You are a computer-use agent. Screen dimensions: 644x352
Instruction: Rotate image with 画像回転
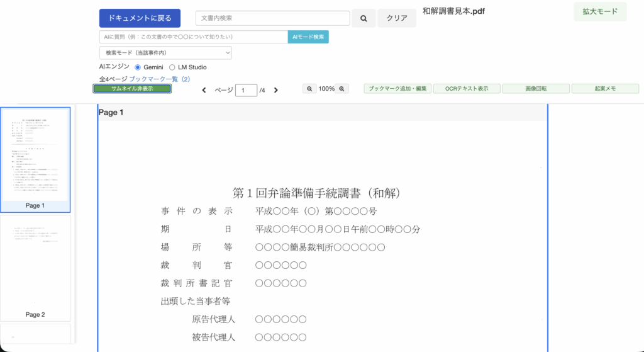536,89
